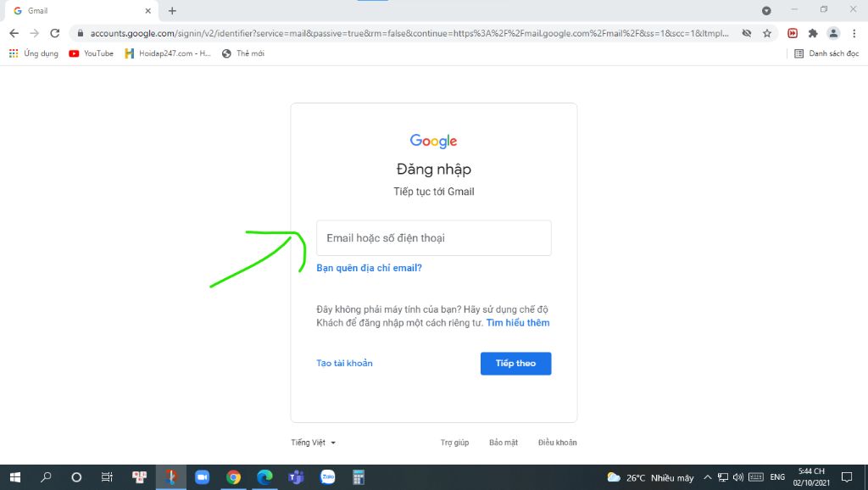This screenshot has height=490, width=868.
Task: Open the tab search dropdown arrow
Action: [x=766, y=10]
